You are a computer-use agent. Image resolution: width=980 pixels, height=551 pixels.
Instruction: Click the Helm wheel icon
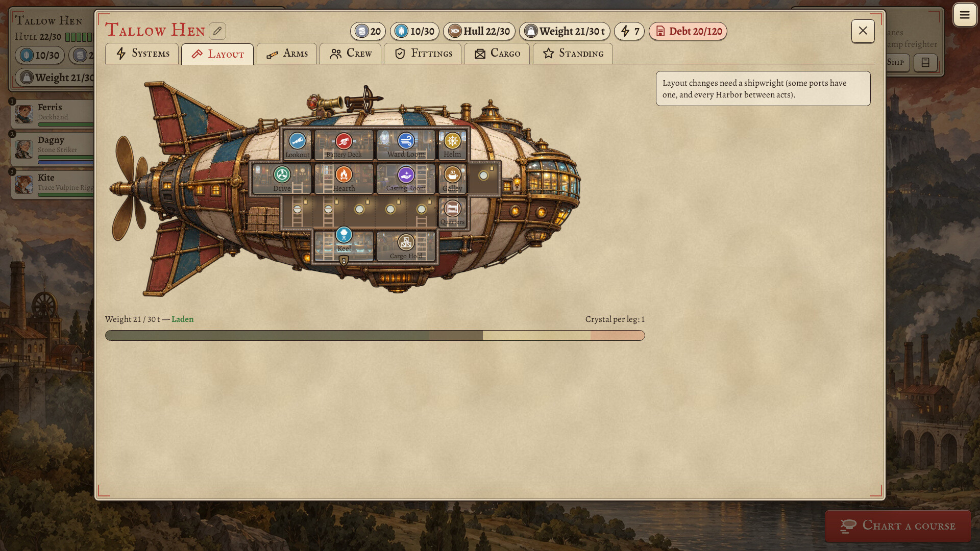click(452, 141)
